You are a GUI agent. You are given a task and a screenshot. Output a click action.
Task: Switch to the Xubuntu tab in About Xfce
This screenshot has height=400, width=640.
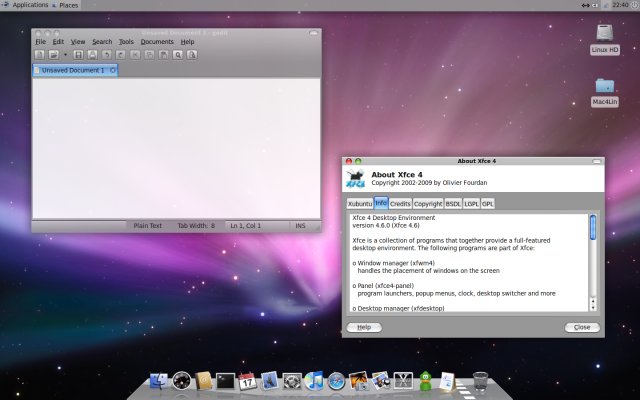pos(360,204)
